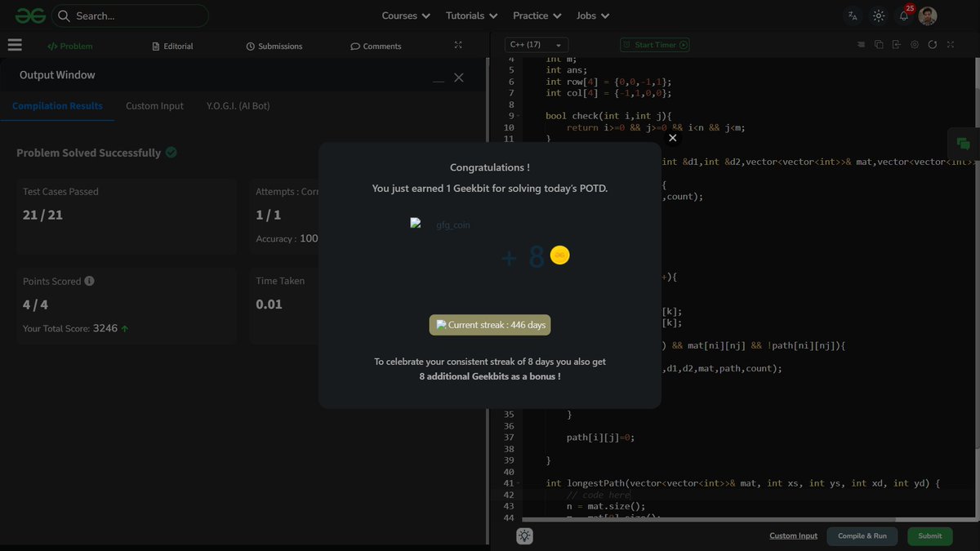The width and height of the screenshot is (980, 551).
Task: Click the "bool check(int i,int j){" line
Action: (x=608, y=116)
